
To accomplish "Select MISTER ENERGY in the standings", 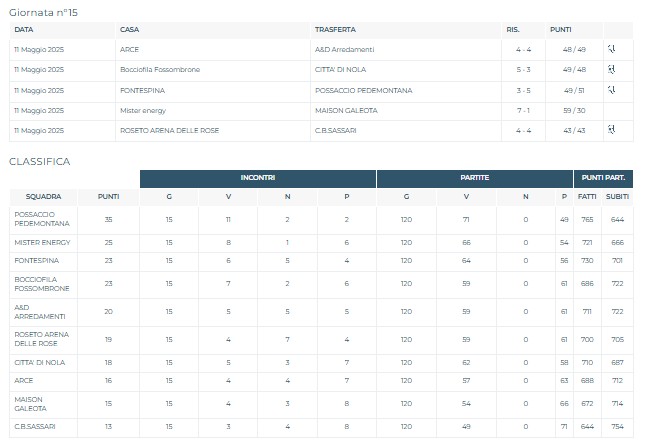I will pos(42,242).
